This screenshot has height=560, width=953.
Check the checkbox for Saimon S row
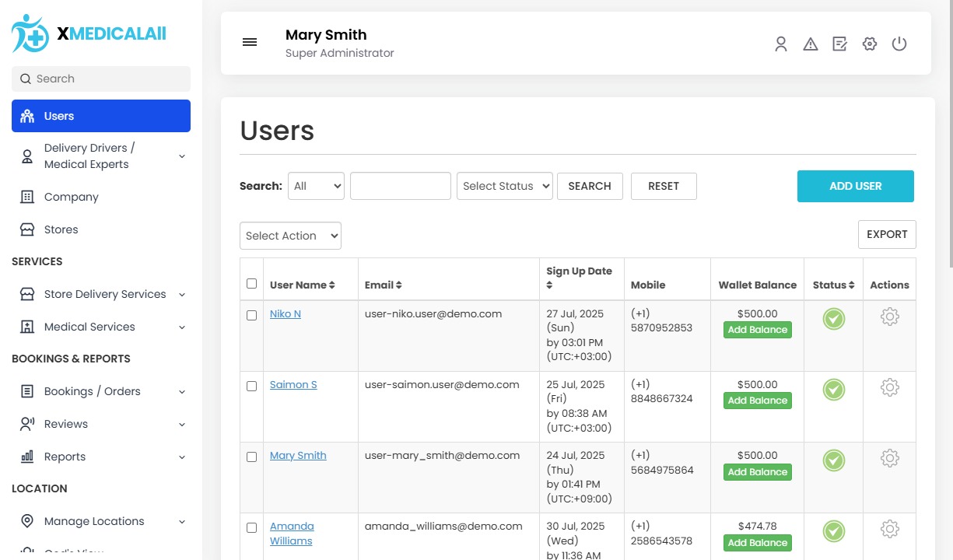pos(251,386)
